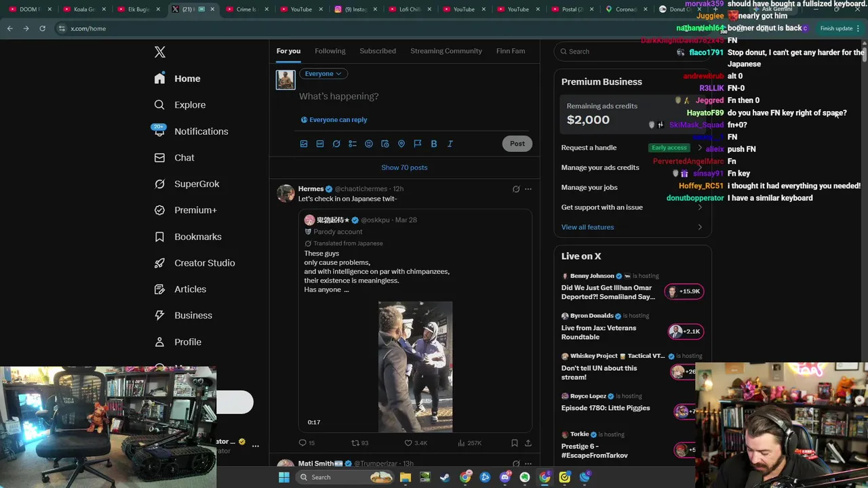
Task: Tag a location with the pin icon
Action: tap(401, 144)
